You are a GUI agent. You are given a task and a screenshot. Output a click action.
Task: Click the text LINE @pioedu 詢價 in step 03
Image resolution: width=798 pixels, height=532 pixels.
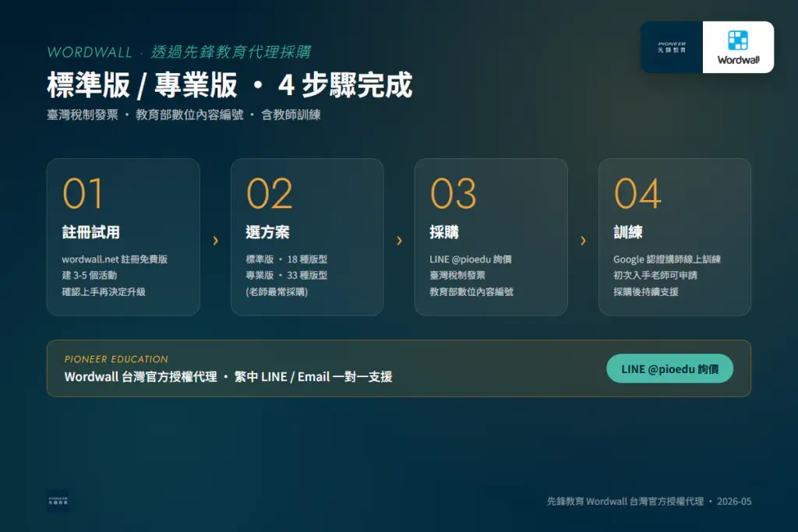click(471, 259)
